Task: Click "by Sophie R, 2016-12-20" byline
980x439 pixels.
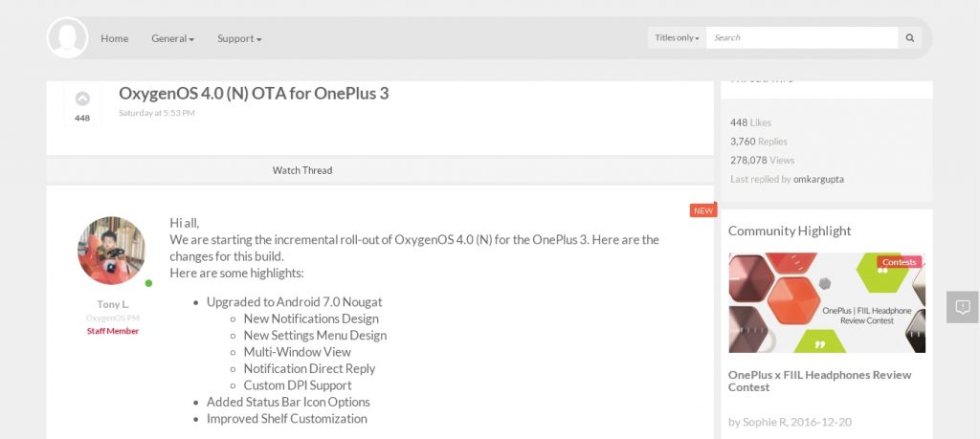Action: coord(790,422)
